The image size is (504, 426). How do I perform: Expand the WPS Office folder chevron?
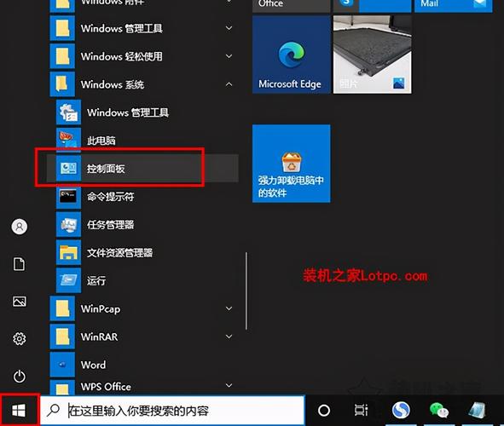click(229, 385)
